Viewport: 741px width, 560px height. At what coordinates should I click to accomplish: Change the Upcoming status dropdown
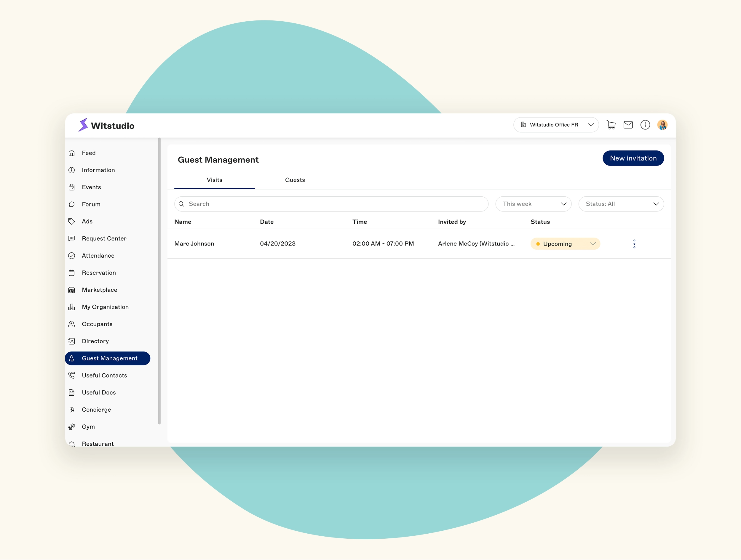point(565,244)
